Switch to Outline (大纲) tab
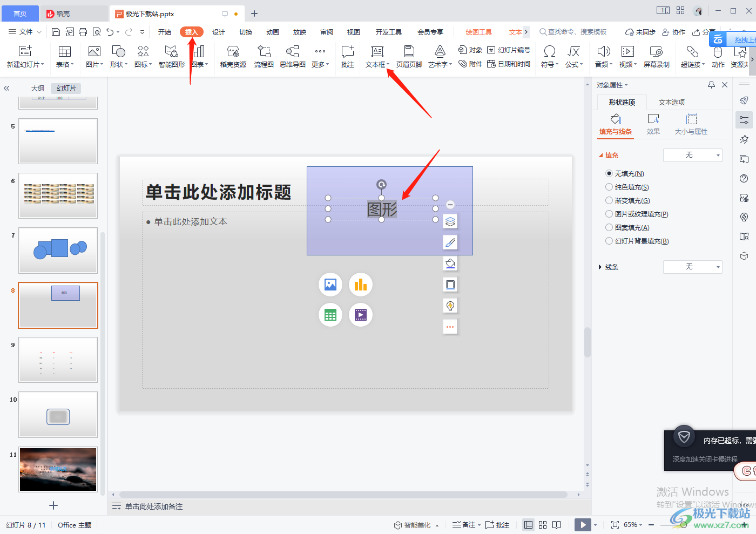 (x=38, y=89)
